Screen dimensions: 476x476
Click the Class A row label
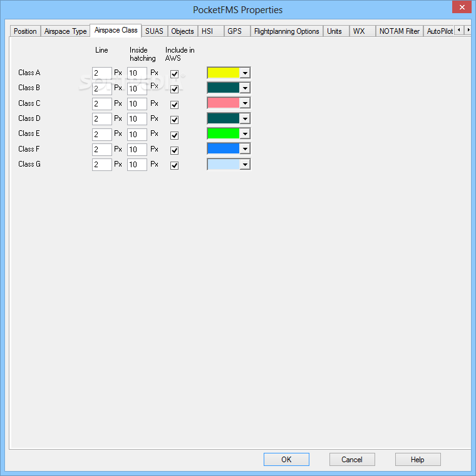[x=29, y=73]
